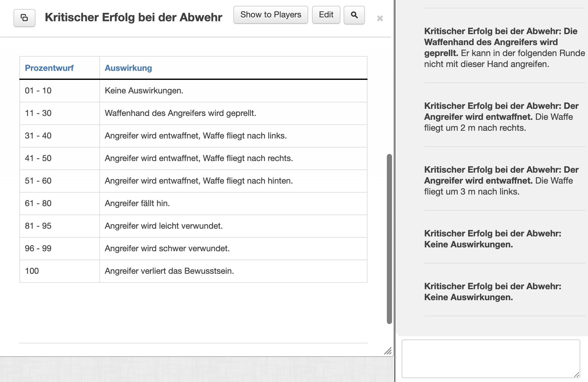Image resolution: width=588 pixels, height=382 pixels.
Task: Click the Auswirkung column header
Action: [128, 68]
